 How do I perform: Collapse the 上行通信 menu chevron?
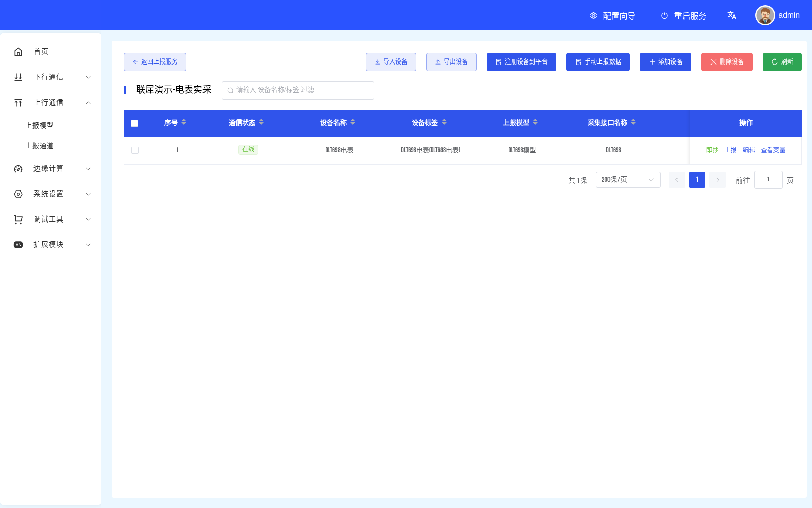pyautogui.click(x=88, y=103)
